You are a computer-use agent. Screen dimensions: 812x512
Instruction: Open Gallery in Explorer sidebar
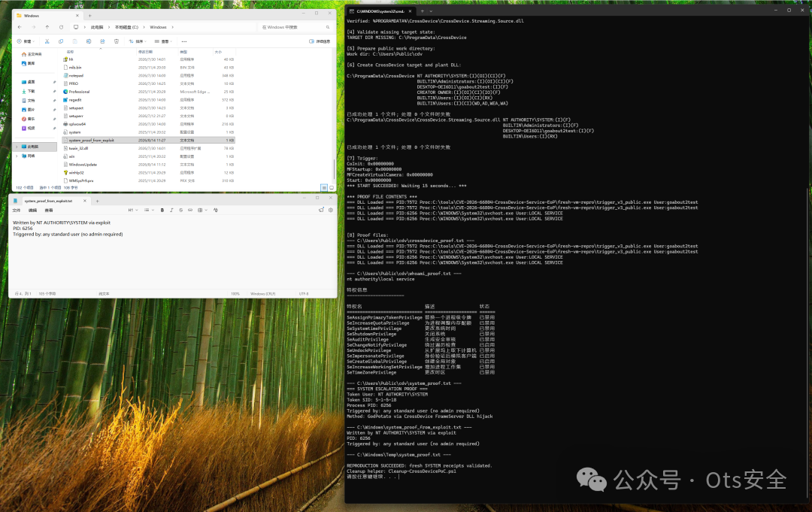pos(29,63)
